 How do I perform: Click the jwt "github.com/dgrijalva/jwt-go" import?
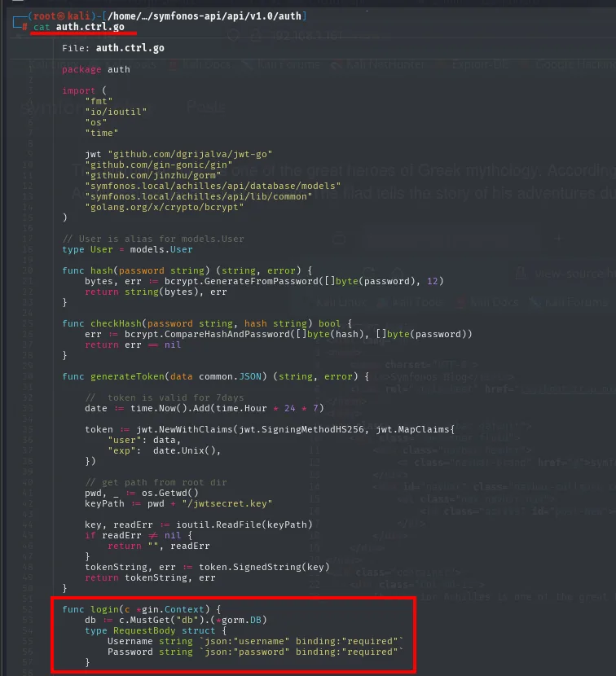tap(178, 154)
